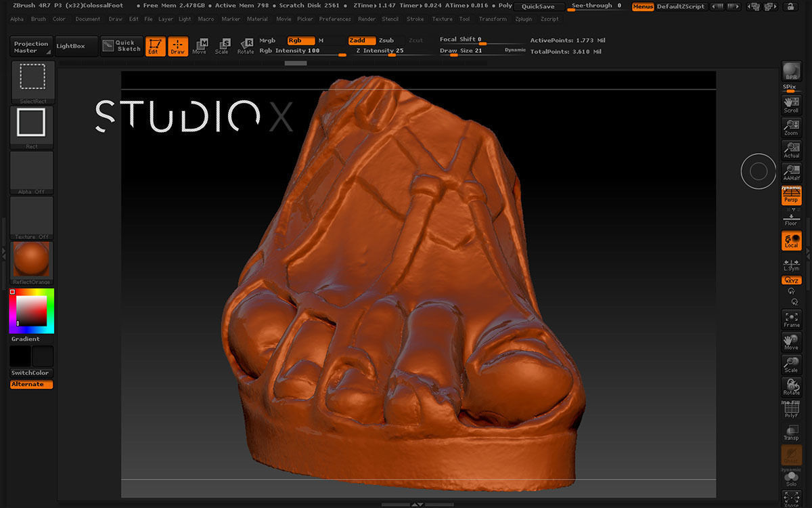812x508 pixels.
Task: Click the QuickSave button
Action: tap(538, 7)
